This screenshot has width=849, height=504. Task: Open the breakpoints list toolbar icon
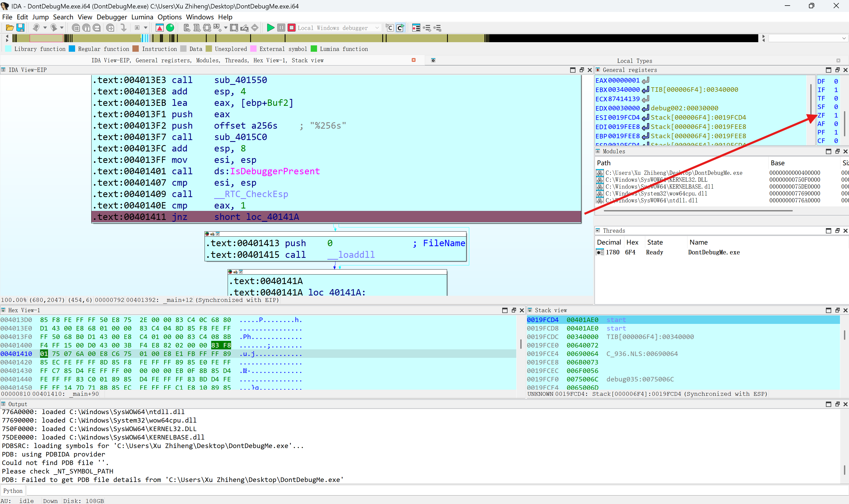[416, 28]
